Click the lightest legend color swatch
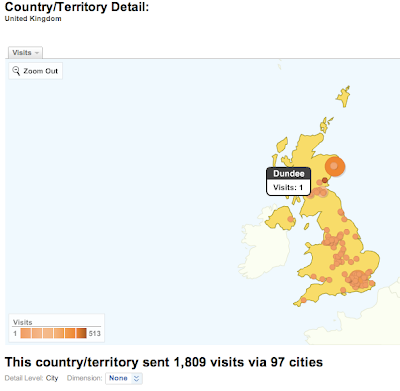This screenshot has width=400, height=391. click(x=26, y=333)
